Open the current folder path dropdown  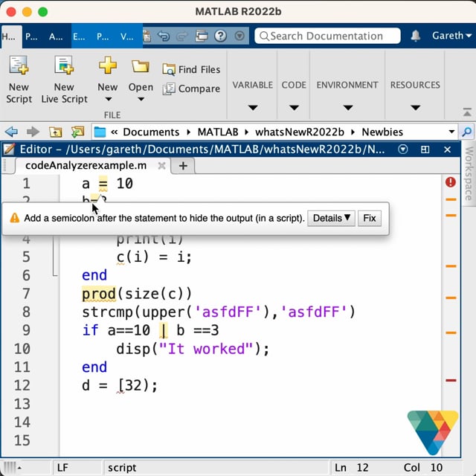451,132
